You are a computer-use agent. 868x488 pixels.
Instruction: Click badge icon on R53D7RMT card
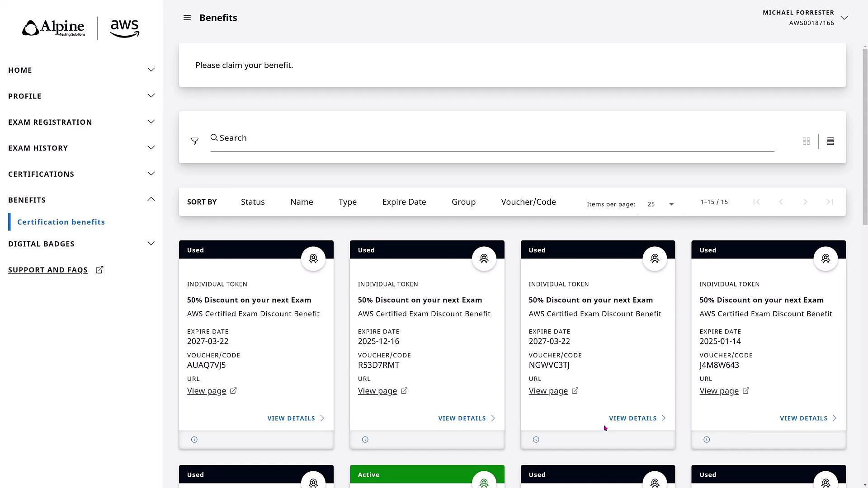(x=484, y=258)
